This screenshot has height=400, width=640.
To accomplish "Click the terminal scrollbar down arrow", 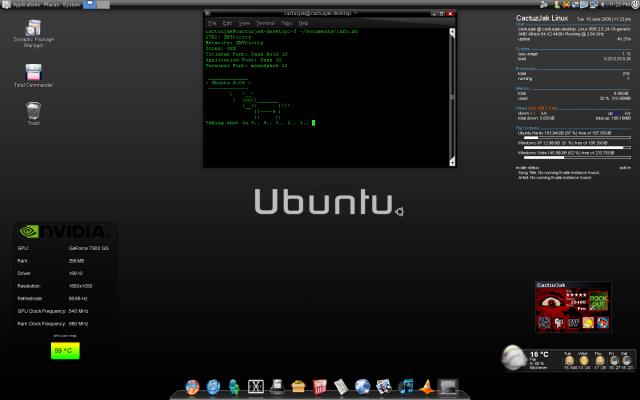I will pyautogui.click(x=452, y=162).
